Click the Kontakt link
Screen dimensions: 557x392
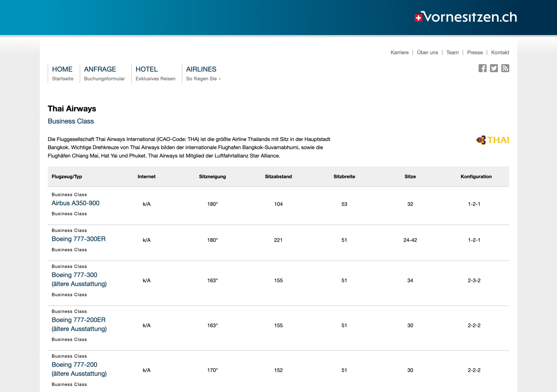[500, 52]
